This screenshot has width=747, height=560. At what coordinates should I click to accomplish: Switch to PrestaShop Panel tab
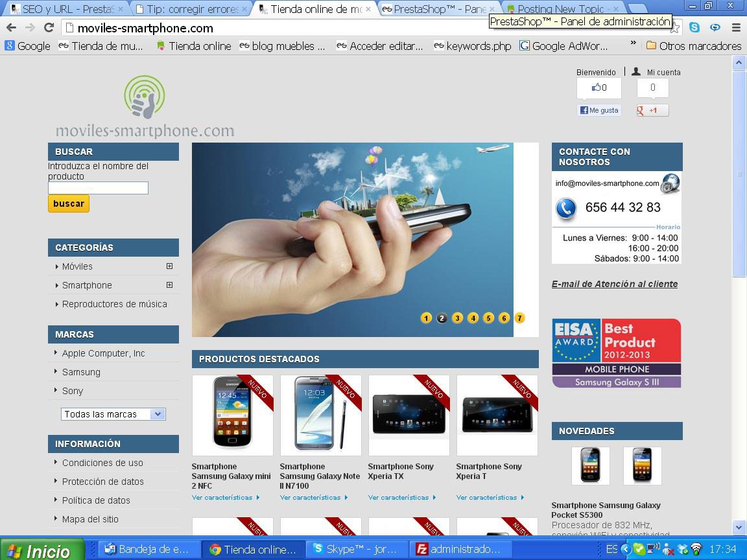[x=439, y=8]
